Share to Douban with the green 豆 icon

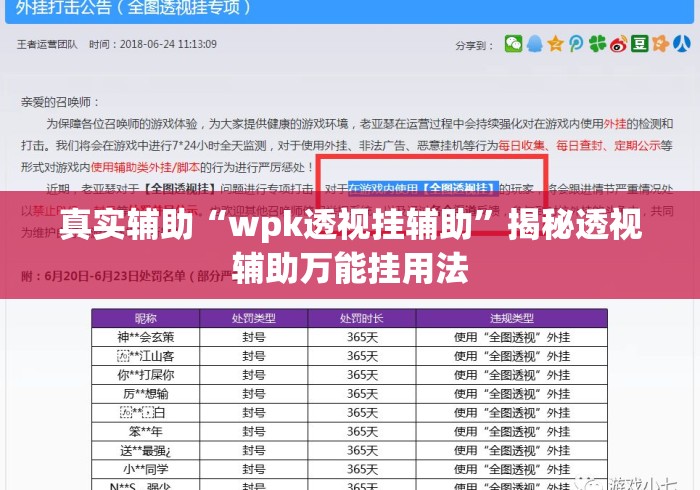pos(639,44)
